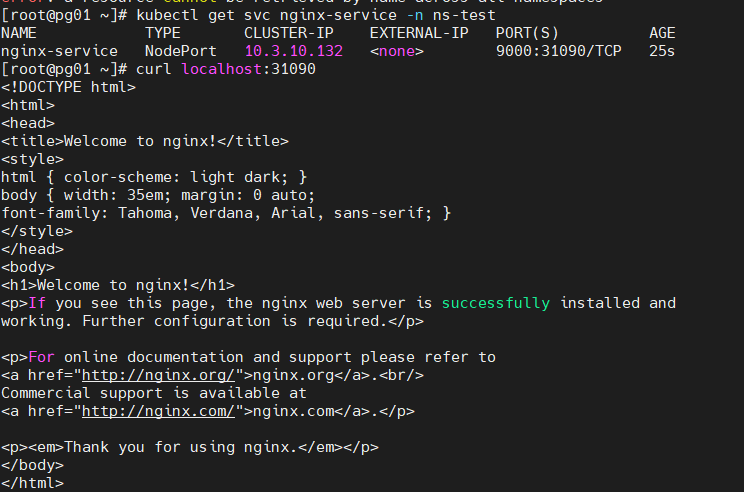This screenshot has height=492, width=744.
Task: Click the 9000:31090/TCP port value
Action: [558, 51]
